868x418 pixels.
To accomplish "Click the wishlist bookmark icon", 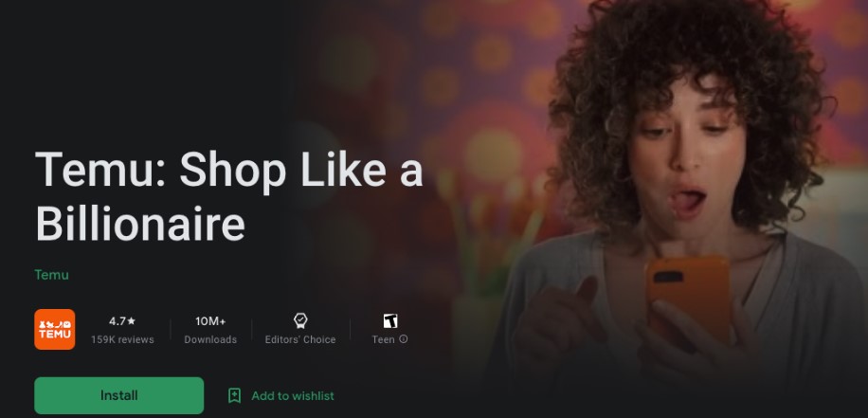I will [235, 395].
